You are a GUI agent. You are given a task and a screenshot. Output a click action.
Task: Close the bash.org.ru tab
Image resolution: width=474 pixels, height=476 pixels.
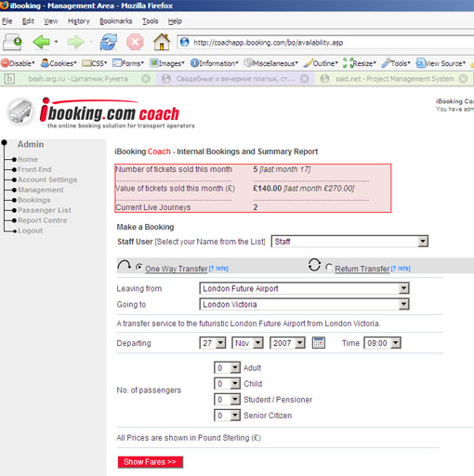pyautogui.click(x=146, y=79)
